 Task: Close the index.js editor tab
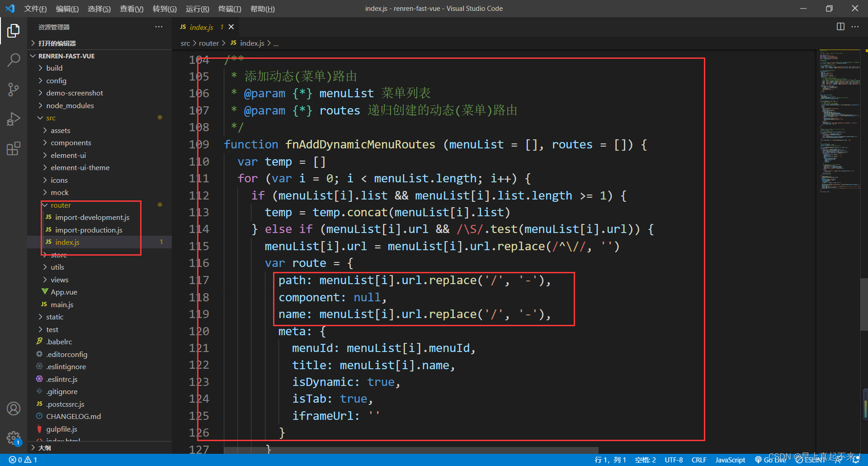click(x=231, y=27)
